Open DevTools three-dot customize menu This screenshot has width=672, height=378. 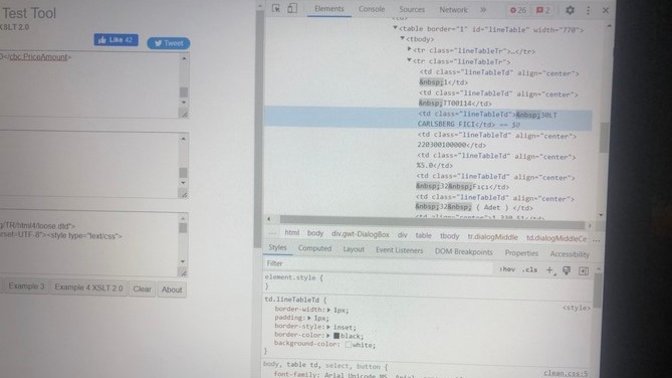pyautogui.click(x=588, y=10)
